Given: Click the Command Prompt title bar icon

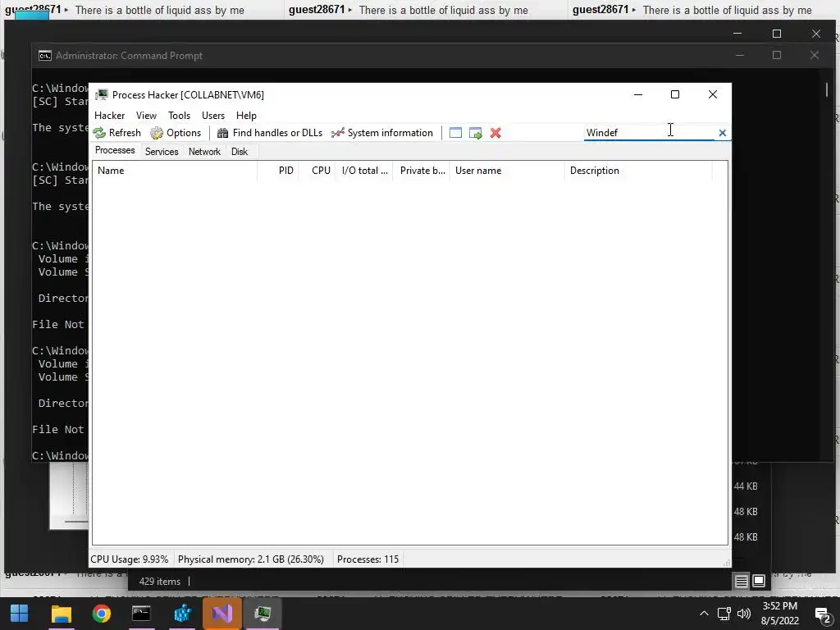Looking at the screenshot, I should click(45, 56).
